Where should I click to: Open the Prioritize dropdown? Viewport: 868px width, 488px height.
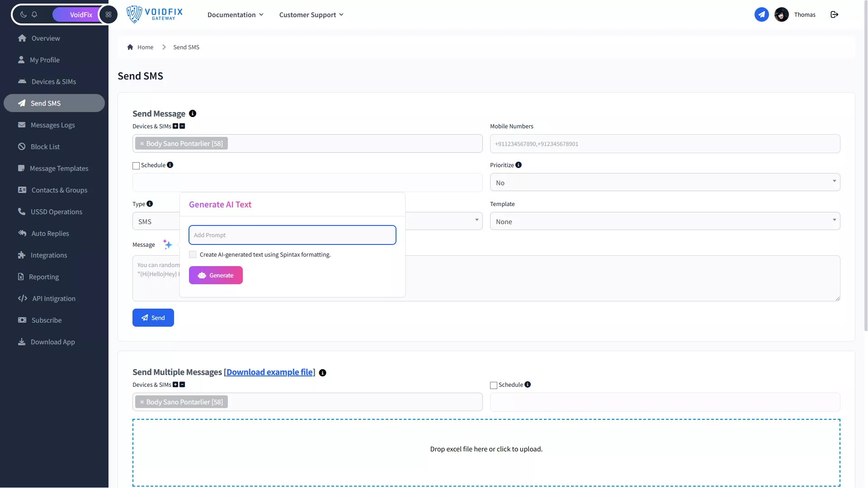665,183
